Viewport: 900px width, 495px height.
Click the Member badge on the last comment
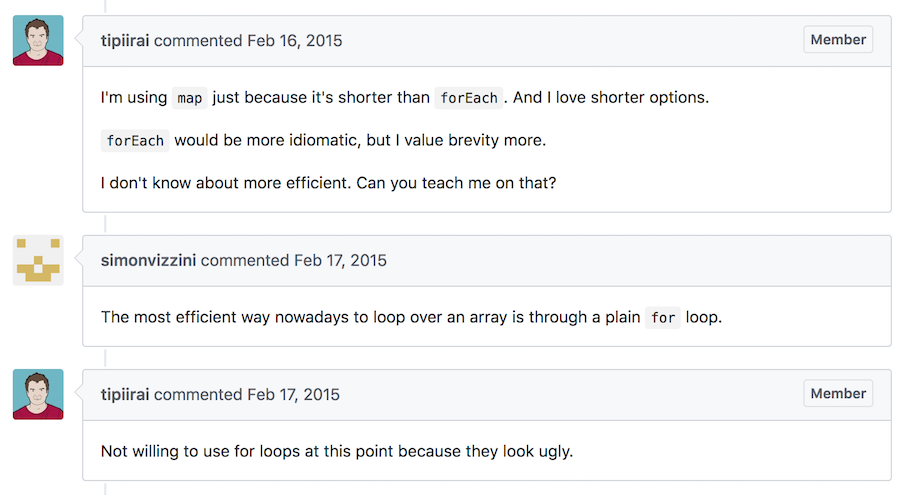click(x=838, y=394)
